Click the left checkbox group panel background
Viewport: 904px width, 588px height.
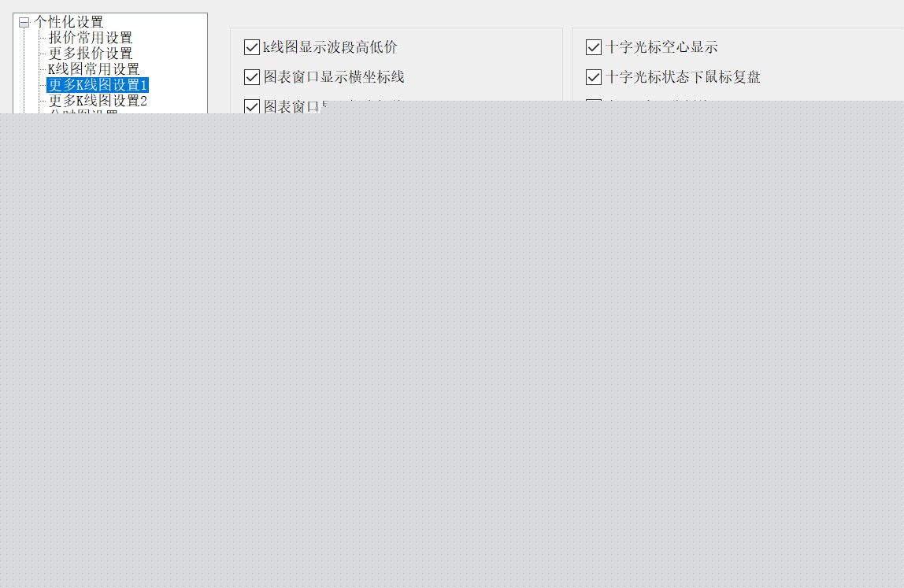484,64
